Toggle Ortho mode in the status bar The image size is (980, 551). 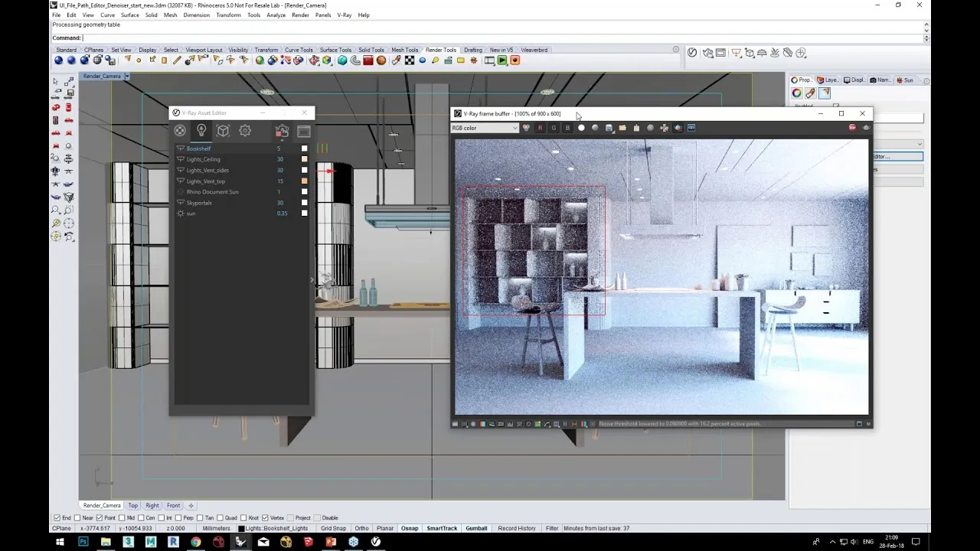coord(361,528)
